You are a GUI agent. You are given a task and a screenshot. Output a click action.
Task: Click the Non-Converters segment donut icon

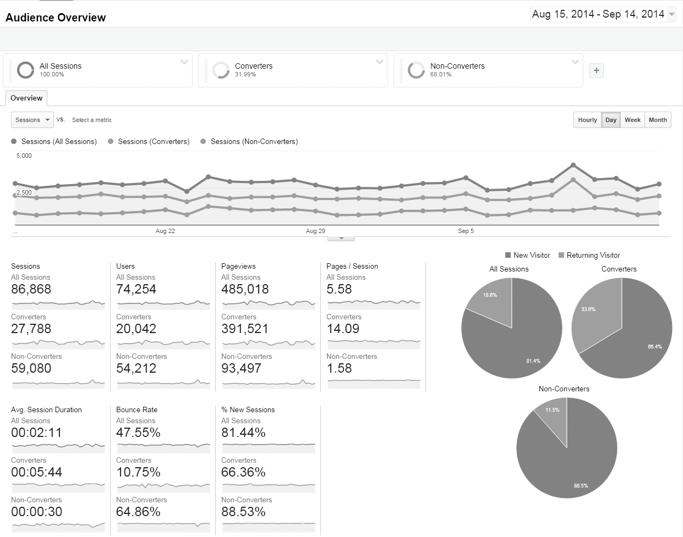click(x=416, y=70)
